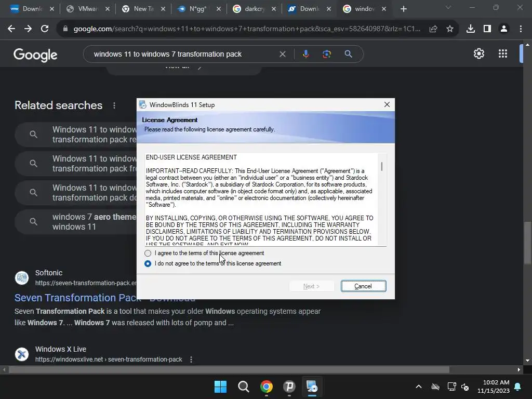Click Chrome on the taskbar
The height and width of the screenshot is (399, 532).
267,387
